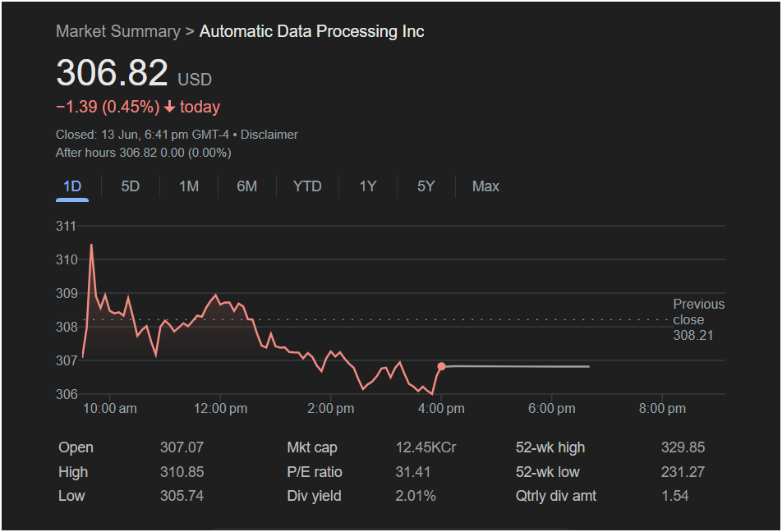The height and width of the screenshot is (532, 782).
Task: Select the YTD tab
Action: coord(307,186)
